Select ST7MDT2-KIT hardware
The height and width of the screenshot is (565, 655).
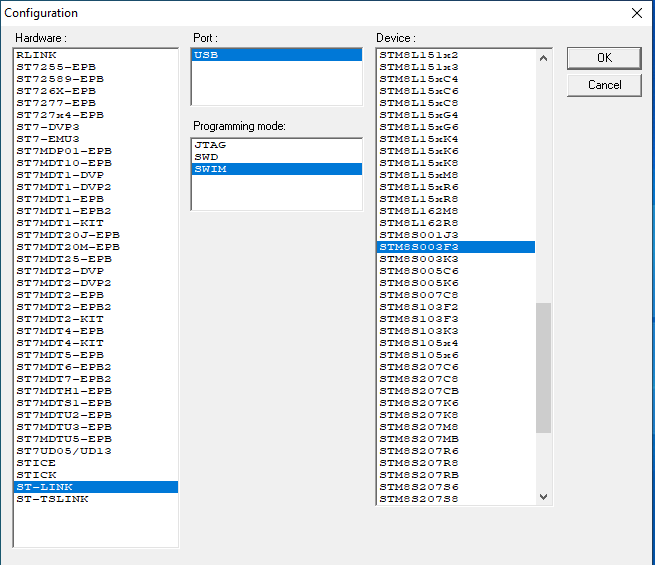96,319
